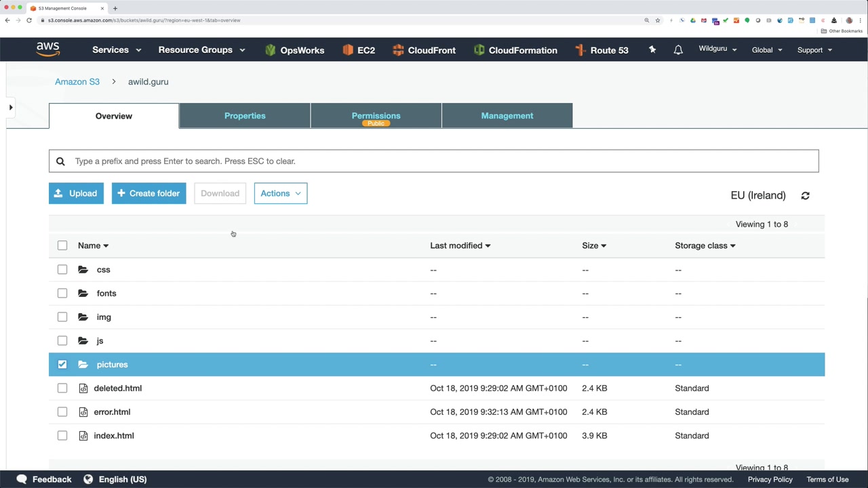Select the css folder checkbox
The height and width of the screenshot is (488, 868).
pyautogui.click(x=62, y=270)
